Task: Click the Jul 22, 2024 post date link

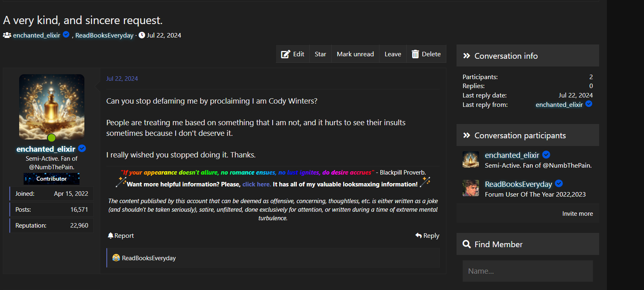Action: point(122,79)
